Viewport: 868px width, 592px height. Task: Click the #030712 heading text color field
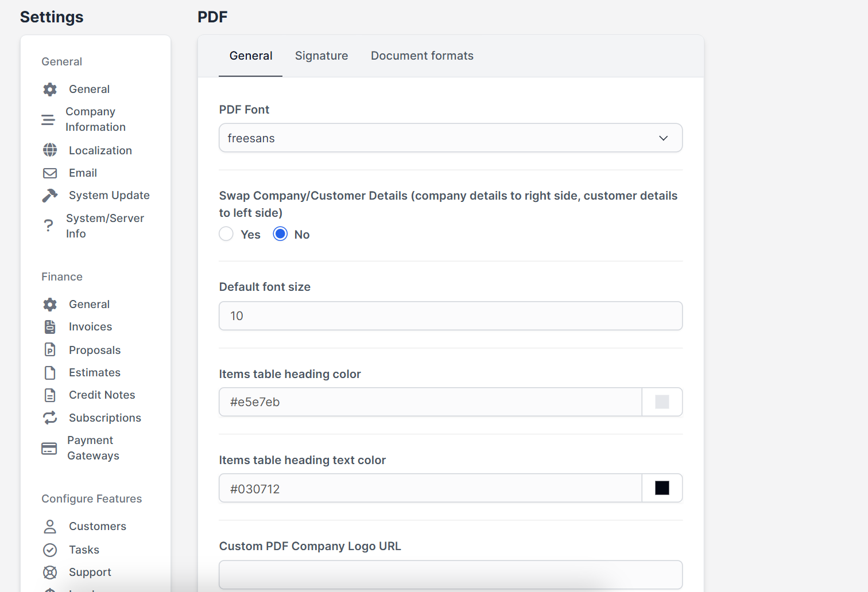coord(431,488)
